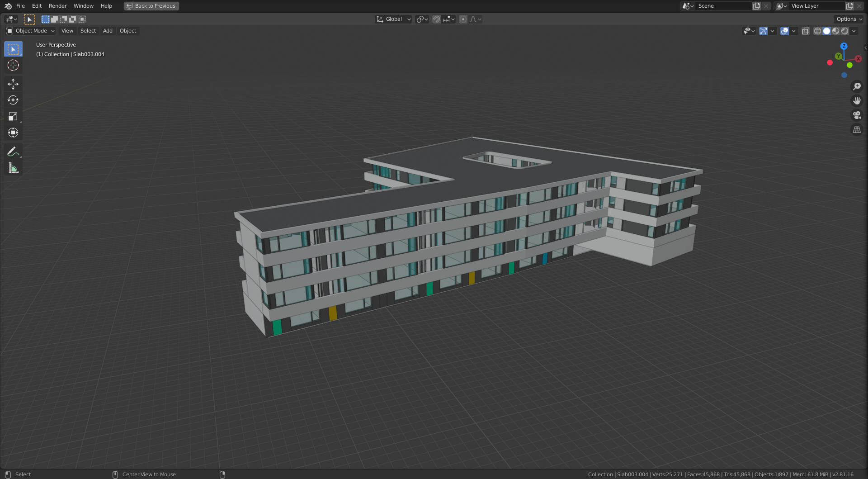Open the Object Mode dropdown

tap(31, 31)
